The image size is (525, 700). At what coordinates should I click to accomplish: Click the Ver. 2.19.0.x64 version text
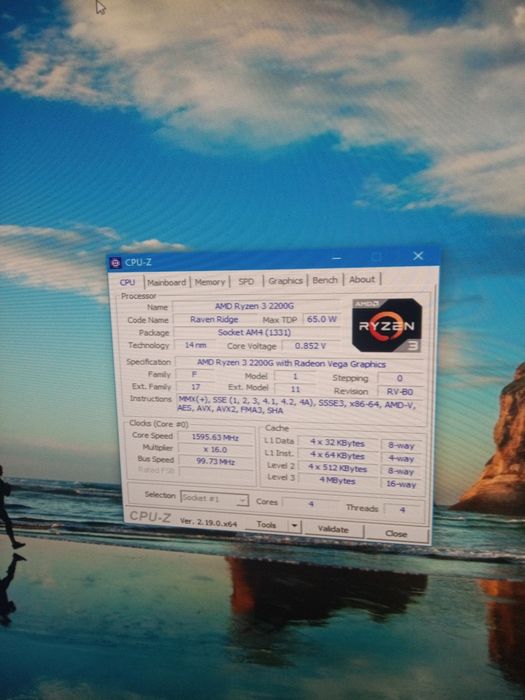[208, 521]
